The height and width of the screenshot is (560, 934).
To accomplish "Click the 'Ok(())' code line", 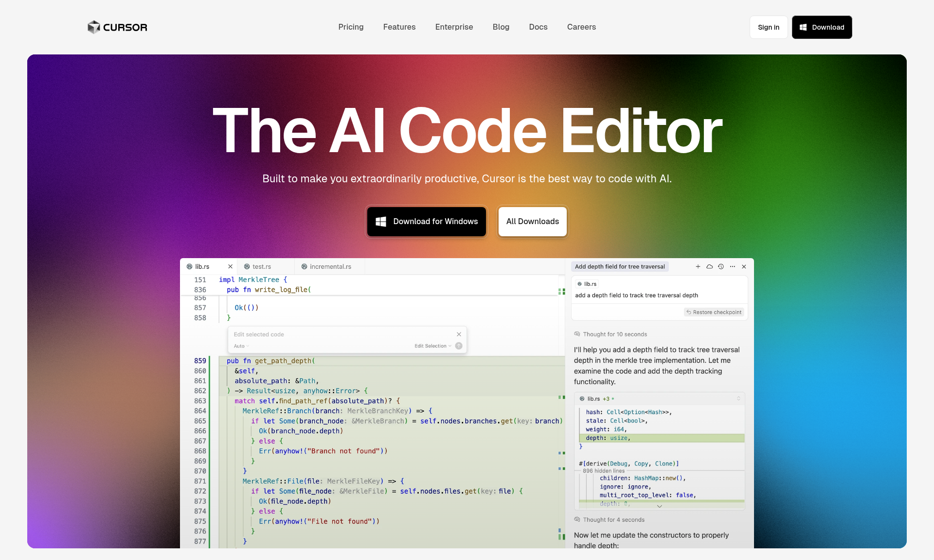I will [x=247, y=308].
